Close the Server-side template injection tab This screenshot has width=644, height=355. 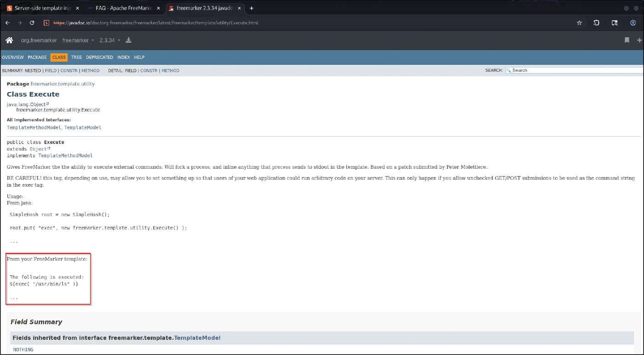(x=77, y=8)
